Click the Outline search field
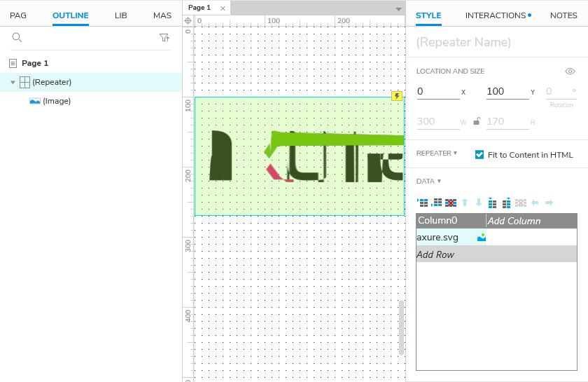Viewport: 588px width, 382px height. click(90, 38)
